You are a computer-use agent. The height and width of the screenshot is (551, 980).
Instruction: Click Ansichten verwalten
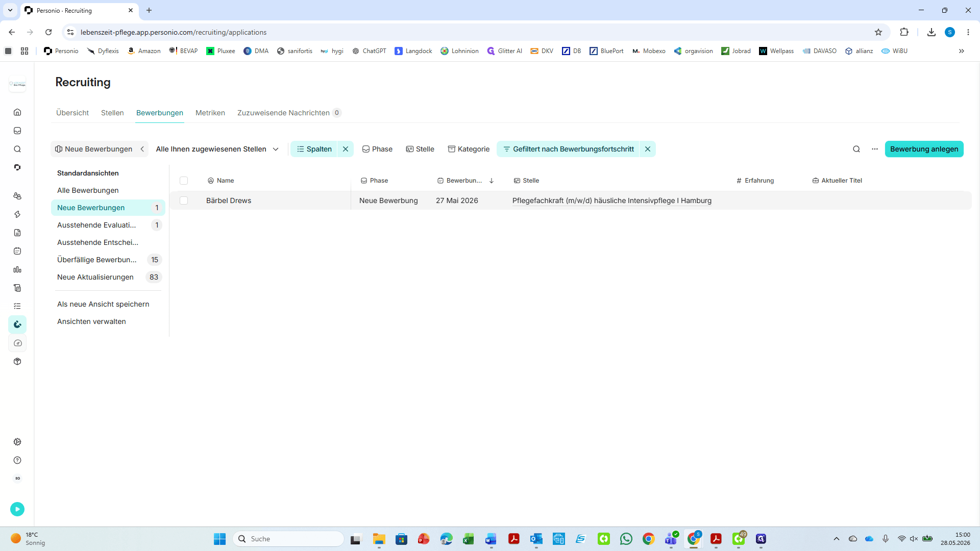click(91, 321)
